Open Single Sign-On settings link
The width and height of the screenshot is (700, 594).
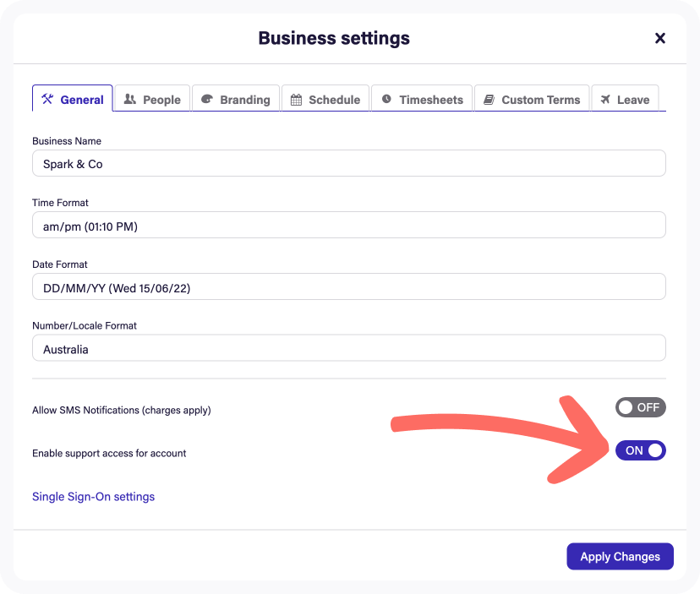(93, 497)
